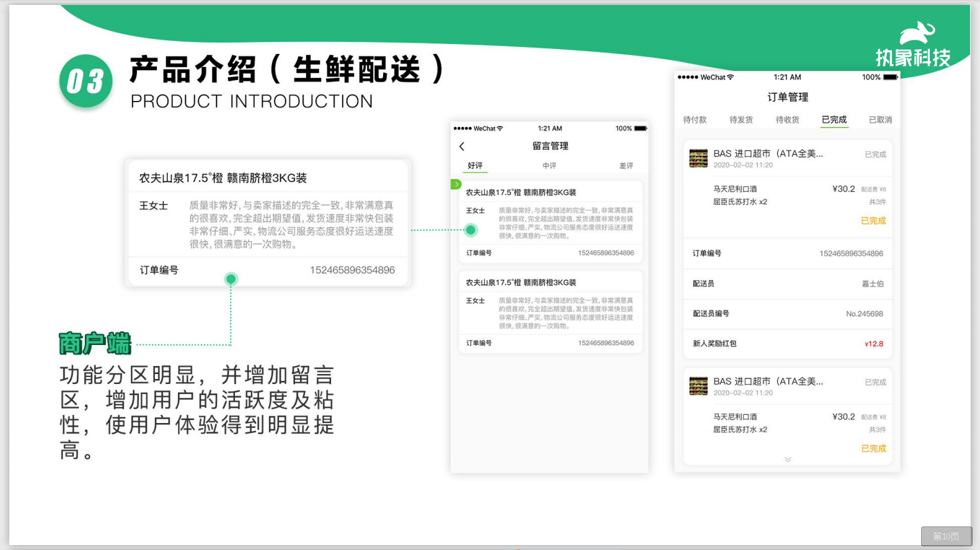
Task: Click orange 已完成 status in first order
Action: point(873,221)
